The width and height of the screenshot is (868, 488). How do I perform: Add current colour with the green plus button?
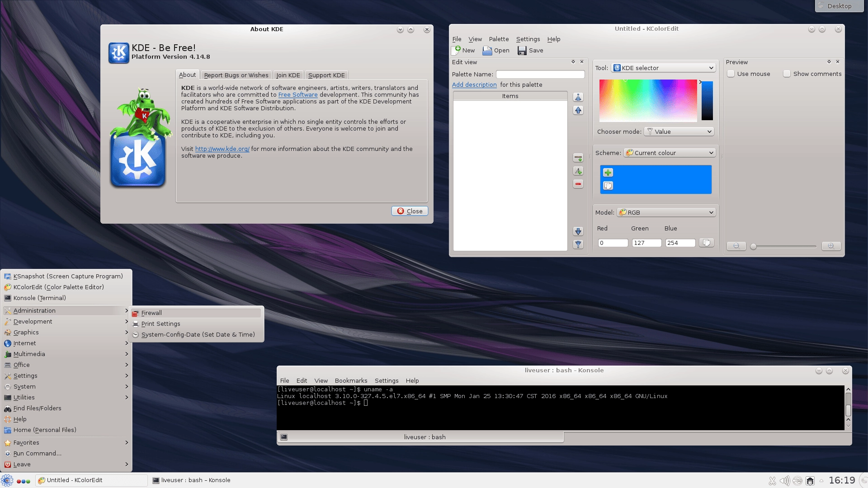[x=608, y=173]
